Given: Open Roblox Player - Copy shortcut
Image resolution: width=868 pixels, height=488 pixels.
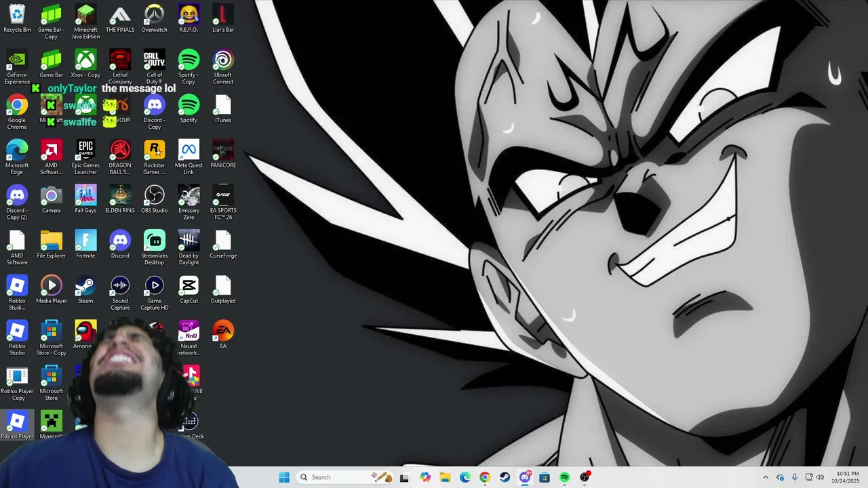Looking at the screenshot, I should [17, 384].
